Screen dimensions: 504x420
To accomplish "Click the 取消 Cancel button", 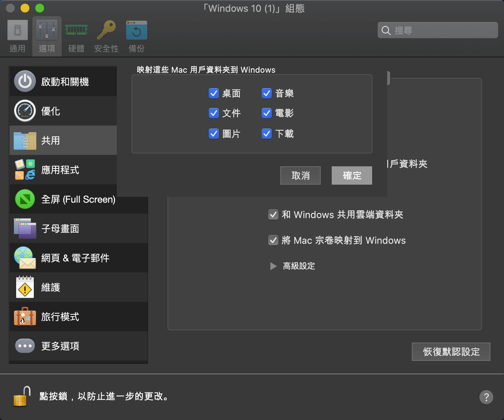I will click(300, 175).
